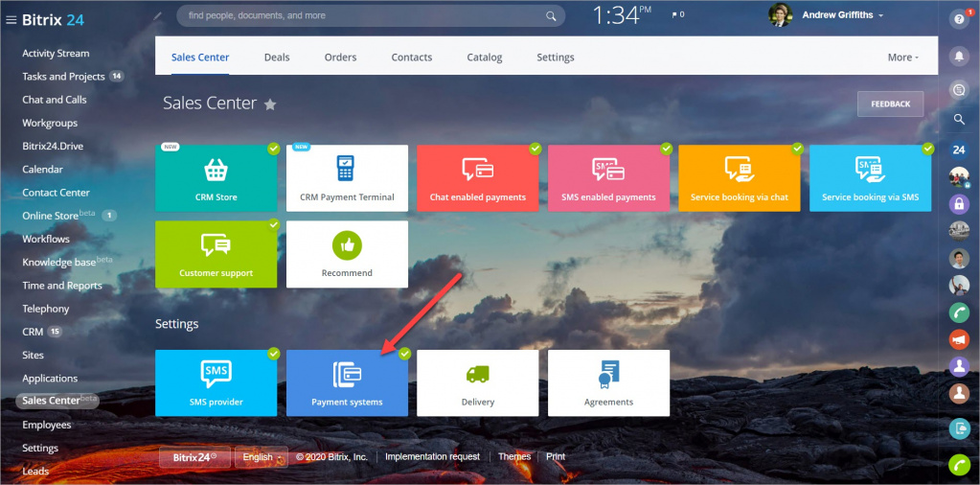Open Activity Stream in sidebar
Screen dimensions: 980x485
click(56, 54)
